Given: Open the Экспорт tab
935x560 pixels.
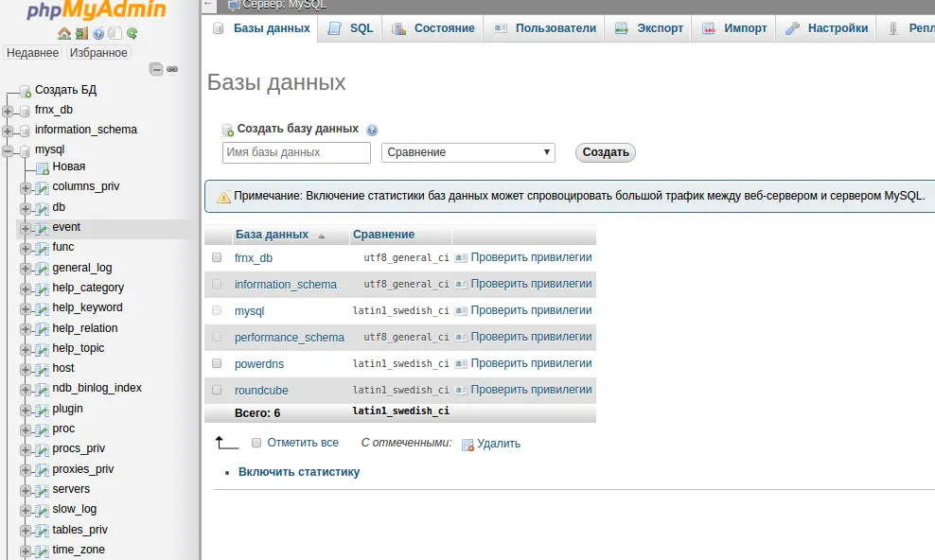Looking at the screenshot, I should pyautogui.click(x=649, y=28).
